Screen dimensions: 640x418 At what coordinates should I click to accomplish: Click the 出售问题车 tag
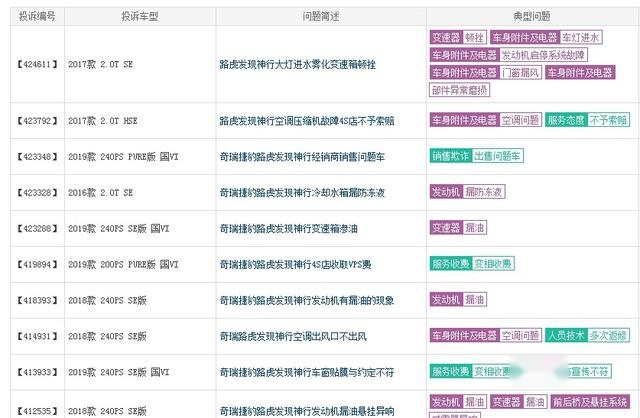(498, 156)
